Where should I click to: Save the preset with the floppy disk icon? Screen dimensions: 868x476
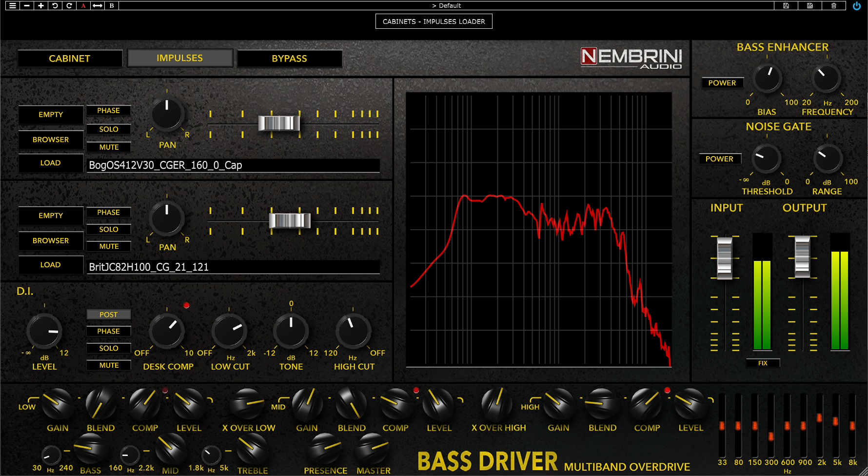click(786, 6)
